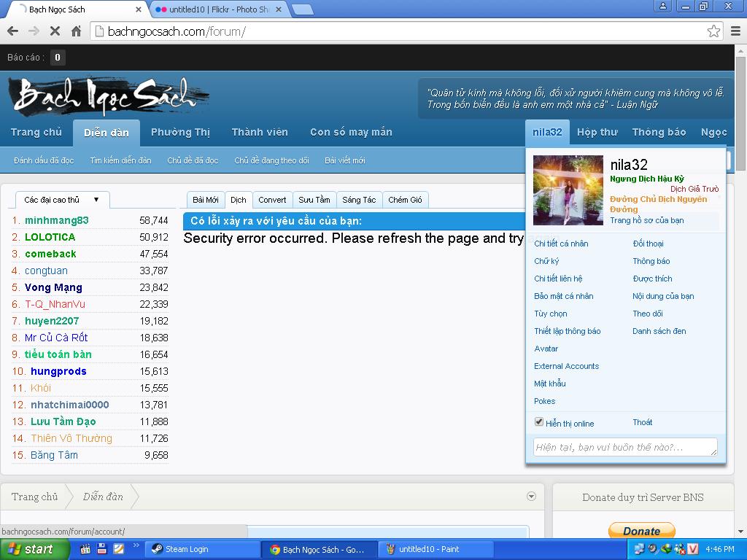Screen dimensions: 747x560
Task: Open Phường Thị in the navigation bar
Action: click(x=180, y=132)
